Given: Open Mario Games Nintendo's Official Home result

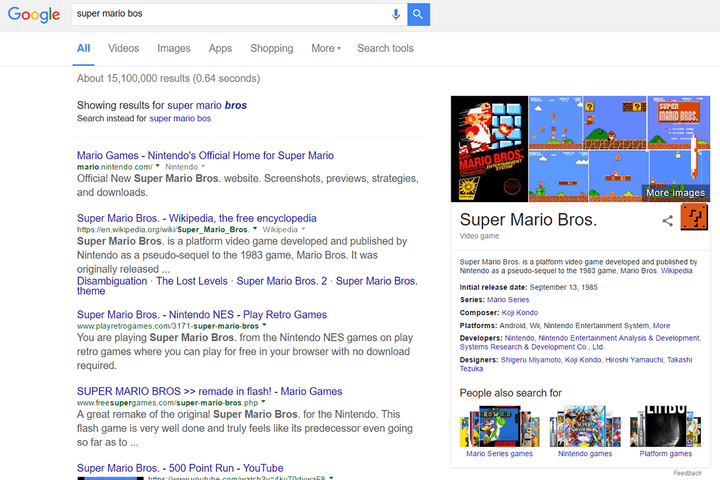Looking at the screenshot, I should click(x=205, y=155).
